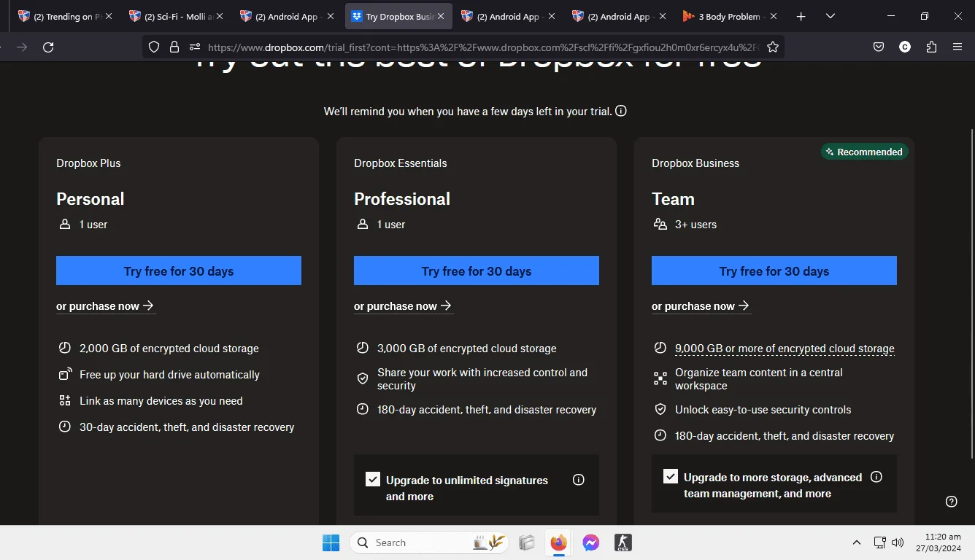
Task: Click Organize team content in a central workspace
Action: tap(759, 379)
